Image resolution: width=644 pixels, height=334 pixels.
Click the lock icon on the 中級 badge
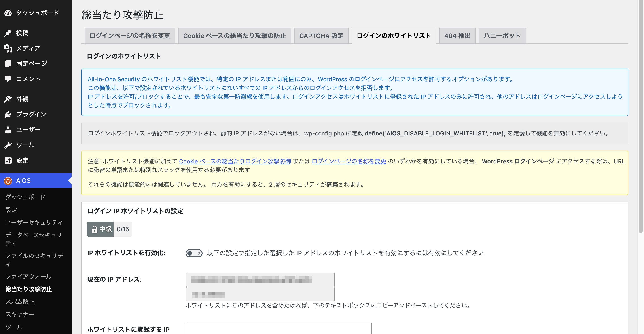[95, 229]
